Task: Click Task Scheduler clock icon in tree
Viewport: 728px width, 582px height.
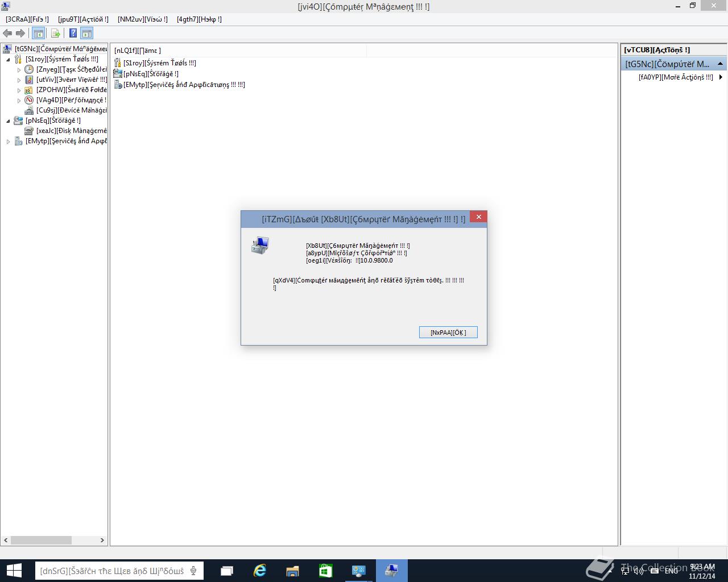Action: point(29,69)
